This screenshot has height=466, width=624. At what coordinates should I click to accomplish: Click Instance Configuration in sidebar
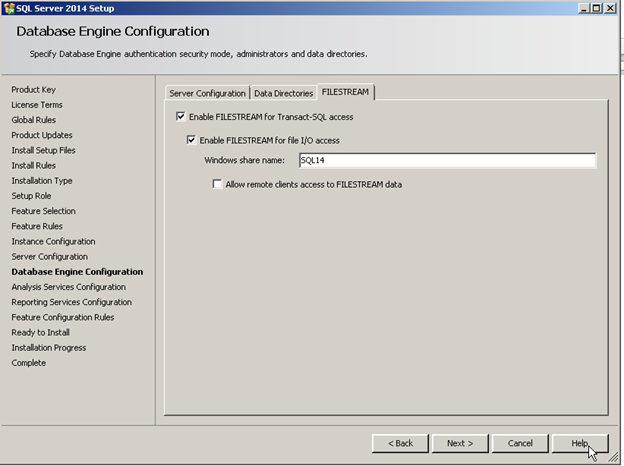click(x=53, y=241)
